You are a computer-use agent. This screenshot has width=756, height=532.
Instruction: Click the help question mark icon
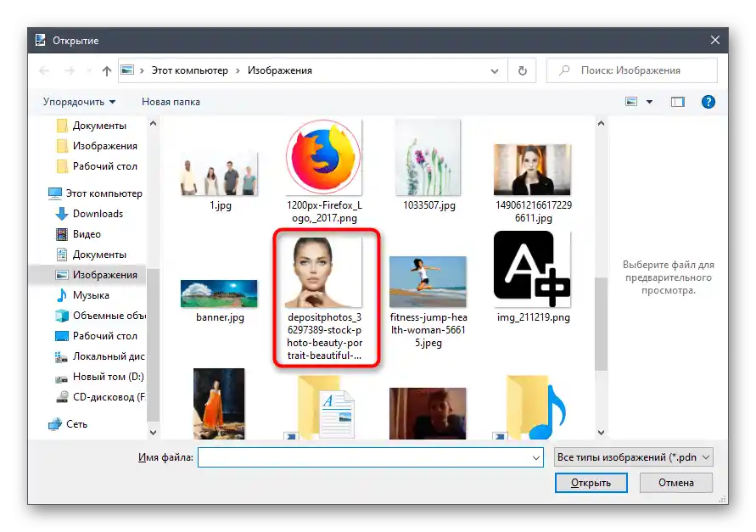[708, 102]
